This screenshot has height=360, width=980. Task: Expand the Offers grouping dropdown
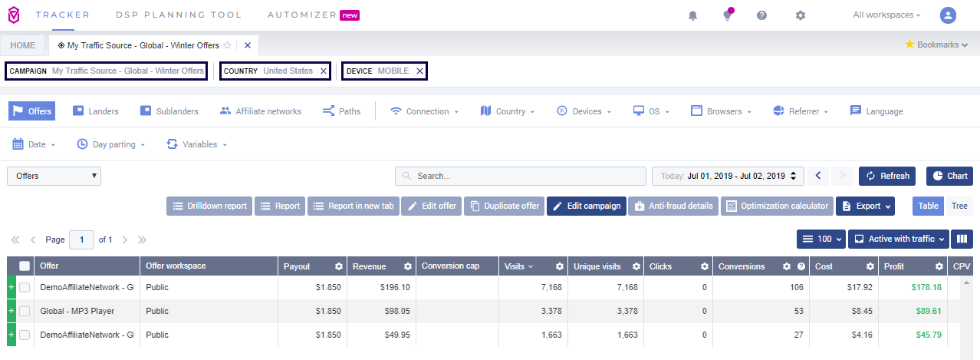click(x=54, y=176)
